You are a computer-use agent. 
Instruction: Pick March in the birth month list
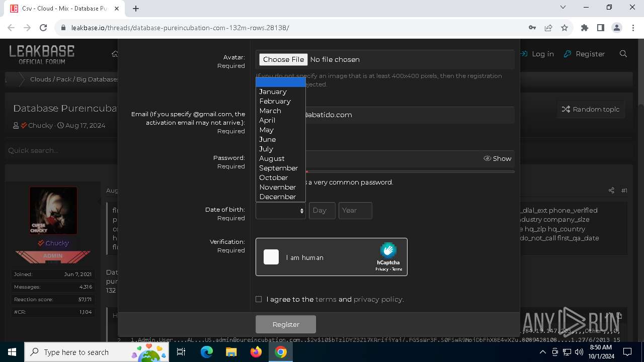pos(280,111)
